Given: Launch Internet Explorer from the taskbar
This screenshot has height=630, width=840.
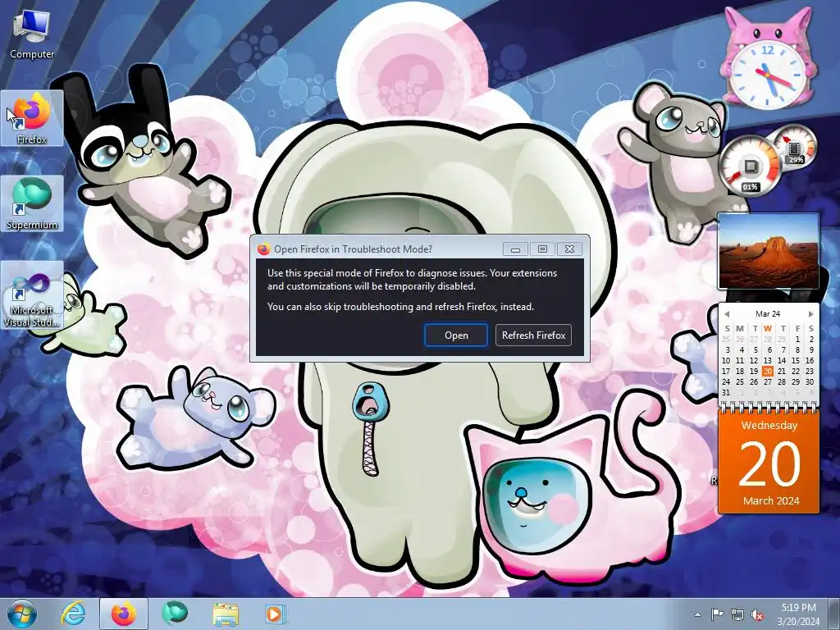Looking at the screenshot, I should point(73,614).
